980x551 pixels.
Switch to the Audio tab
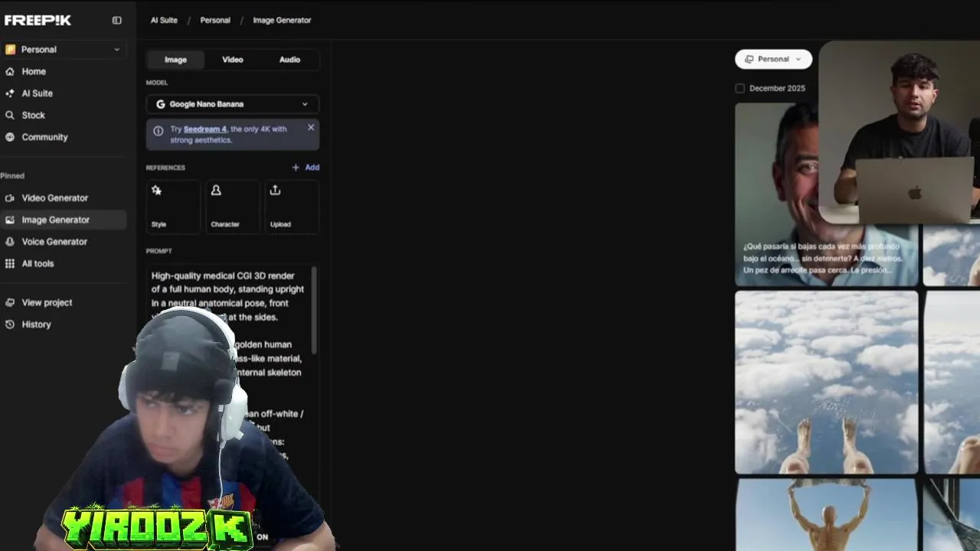pos(289,60)
